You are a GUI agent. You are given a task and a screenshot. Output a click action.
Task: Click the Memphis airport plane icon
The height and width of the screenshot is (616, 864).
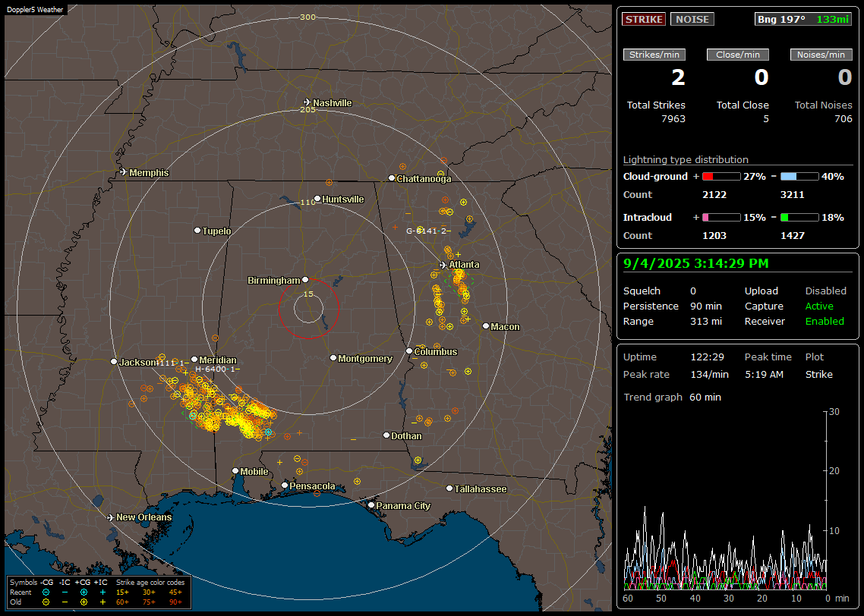click(x=124, y=172)
